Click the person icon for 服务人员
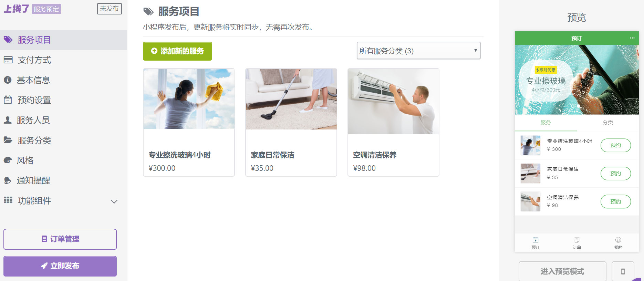This screenshot has width=644, height=281. click(x=8, y=120)
